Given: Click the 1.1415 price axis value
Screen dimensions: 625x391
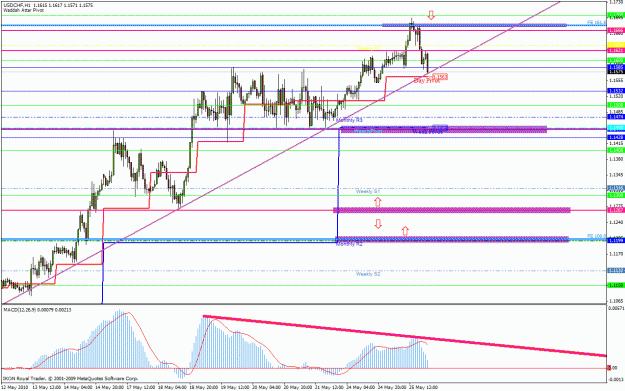Looking at the screenshot, I should [616, 143].
